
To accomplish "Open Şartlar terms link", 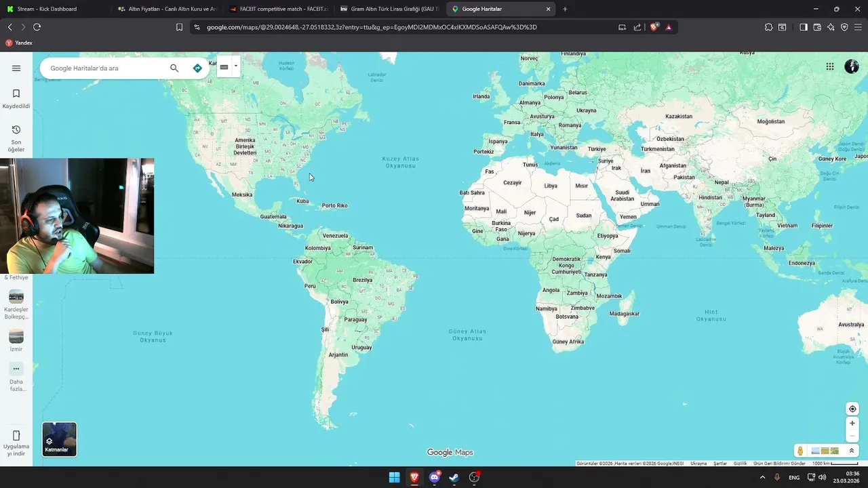I will [x=720, y=464].
